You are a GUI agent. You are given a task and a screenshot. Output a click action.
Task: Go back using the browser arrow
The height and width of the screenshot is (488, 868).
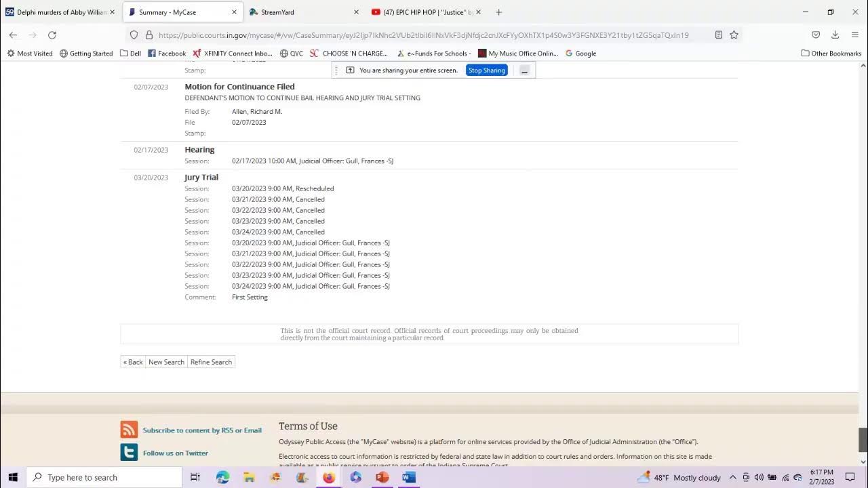point(13,35)
